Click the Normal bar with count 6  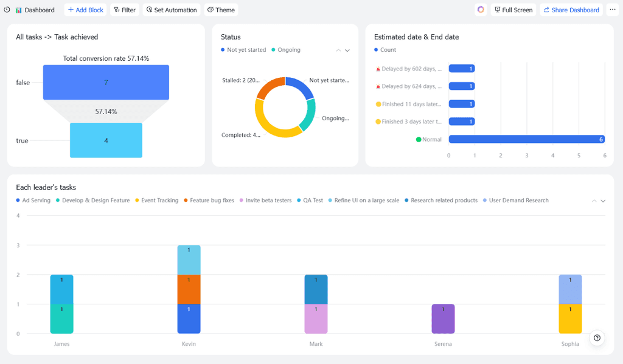(527, 139)
